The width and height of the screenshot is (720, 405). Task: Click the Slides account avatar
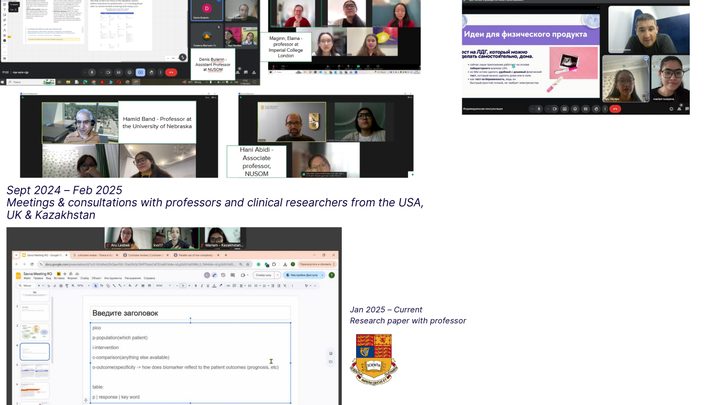click(332, 275)
